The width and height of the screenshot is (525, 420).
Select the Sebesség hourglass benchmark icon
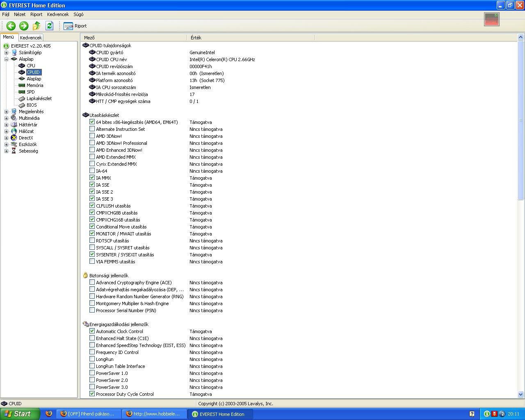click(14, 151)
